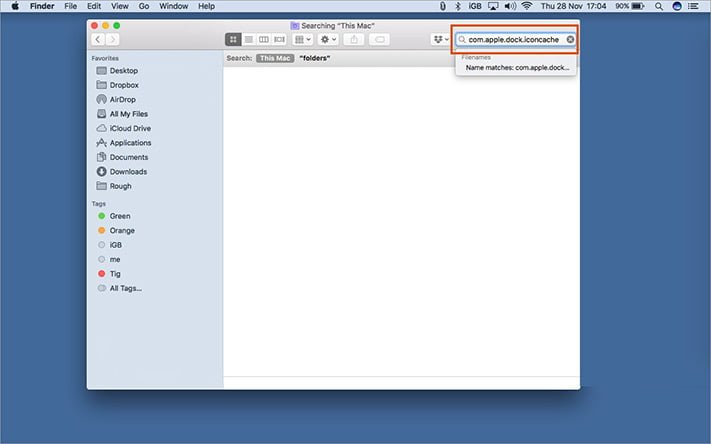Click the date and time Thu 28 Nov
This screenshot has width=711, height=444.
point(573,6)
